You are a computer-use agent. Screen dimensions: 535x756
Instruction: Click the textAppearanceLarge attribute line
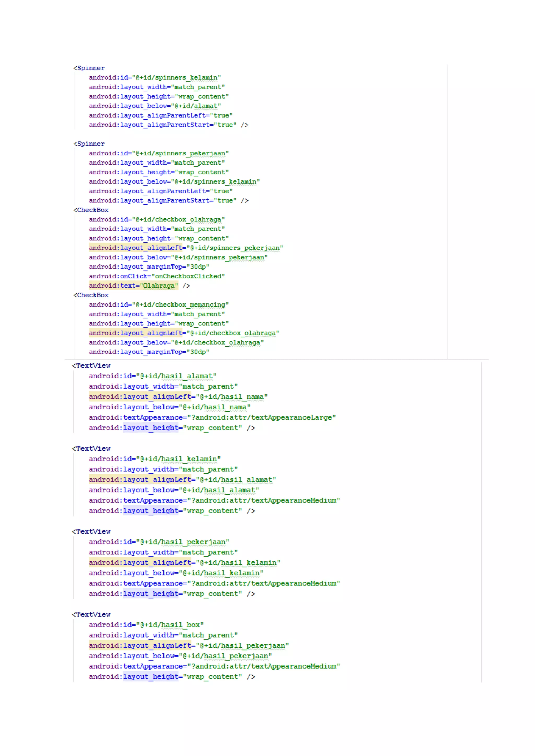point(212,418)
